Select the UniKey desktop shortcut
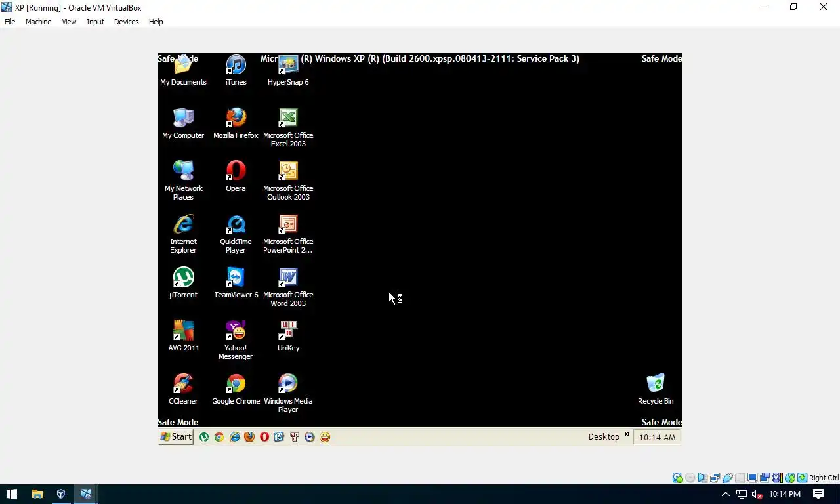Viewport: 840px width, 504px height. [x=288, y=336]
